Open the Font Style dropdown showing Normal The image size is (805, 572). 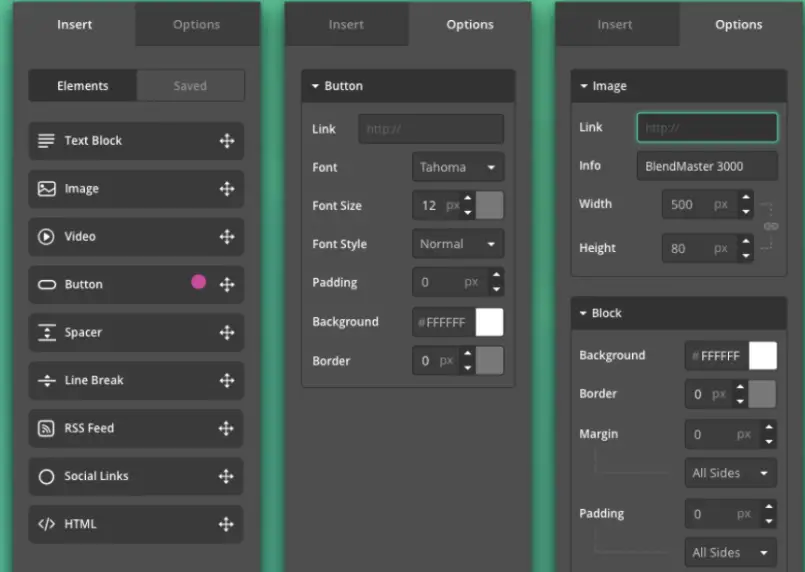click(x=458, y=244)
